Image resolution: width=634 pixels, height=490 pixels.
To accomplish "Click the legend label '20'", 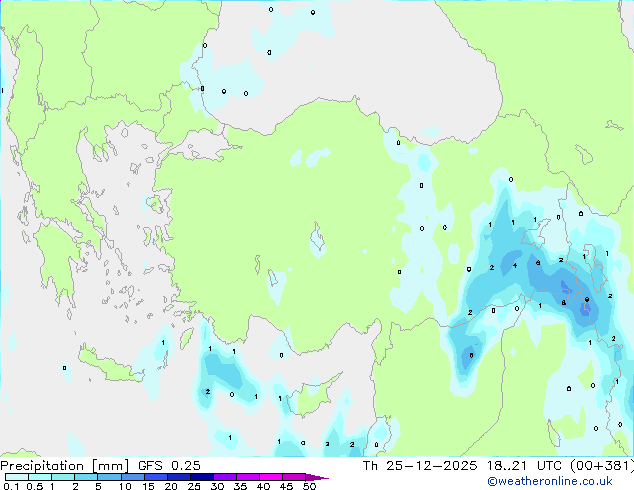I will [171, 486].
